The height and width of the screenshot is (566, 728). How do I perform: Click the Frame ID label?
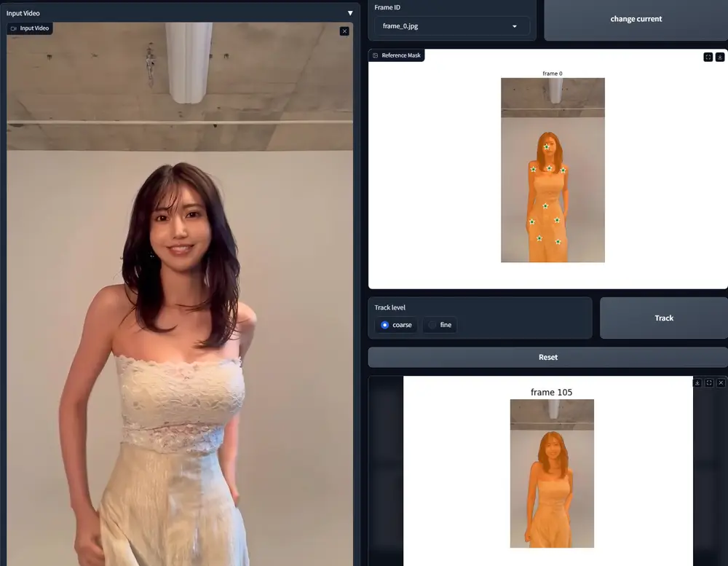(x=387, y=7)
